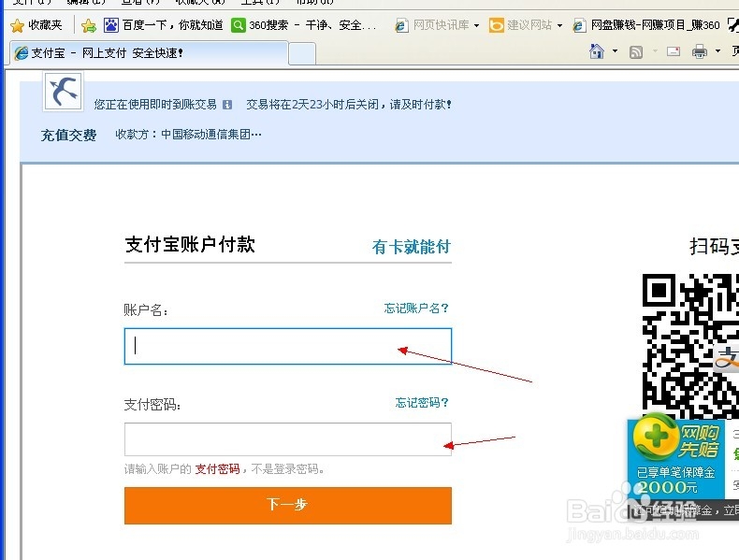Image resolution: width=739 pixels, height=560 pixels.
Task: Open the 360搜索 green icon bookmark
Action: click(239, 25)
